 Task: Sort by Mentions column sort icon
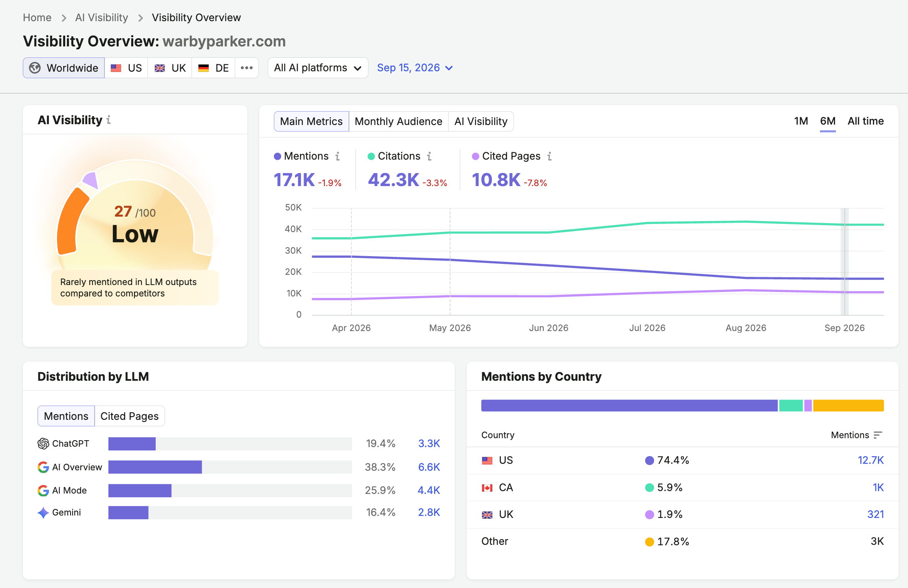[x=878, y=435]
